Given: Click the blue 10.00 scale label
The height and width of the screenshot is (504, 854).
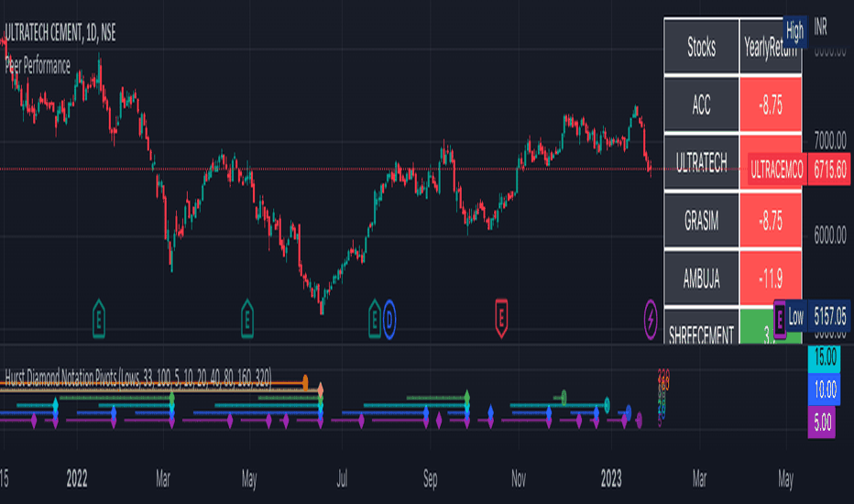Looking at the screenshot, I should pos(824,389).
